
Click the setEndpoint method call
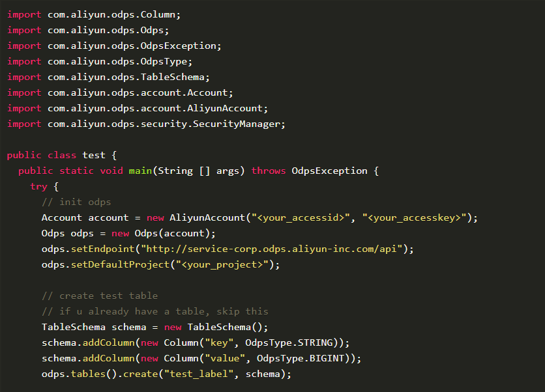pyautogui.click(x=102, y=249)
